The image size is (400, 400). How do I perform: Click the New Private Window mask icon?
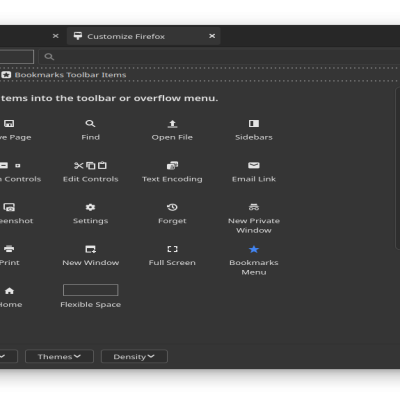254,207
